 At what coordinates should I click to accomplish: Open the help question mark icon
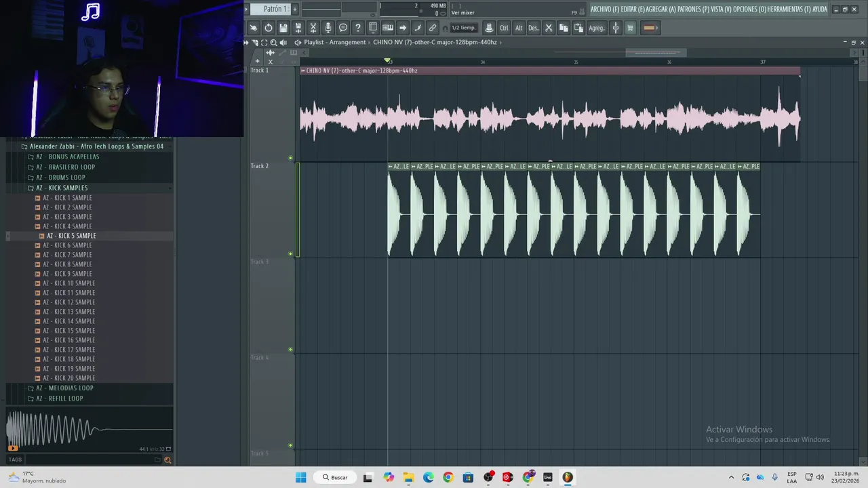pos(358,28)
